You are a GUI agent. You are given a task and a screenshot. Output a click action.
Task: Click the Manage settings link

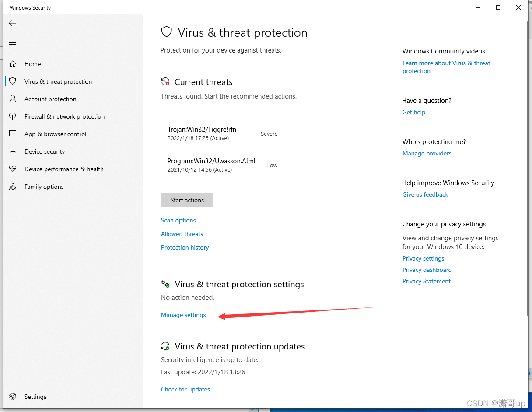183,315
